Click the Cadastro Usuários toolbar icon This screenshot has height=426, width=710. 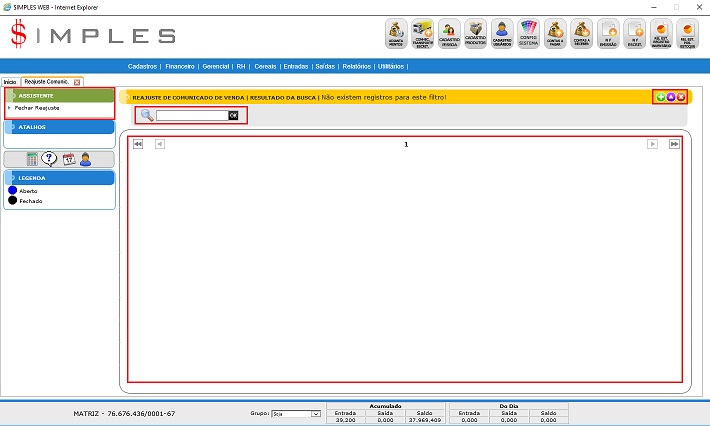pyautogui.click(x=503, y=34)
